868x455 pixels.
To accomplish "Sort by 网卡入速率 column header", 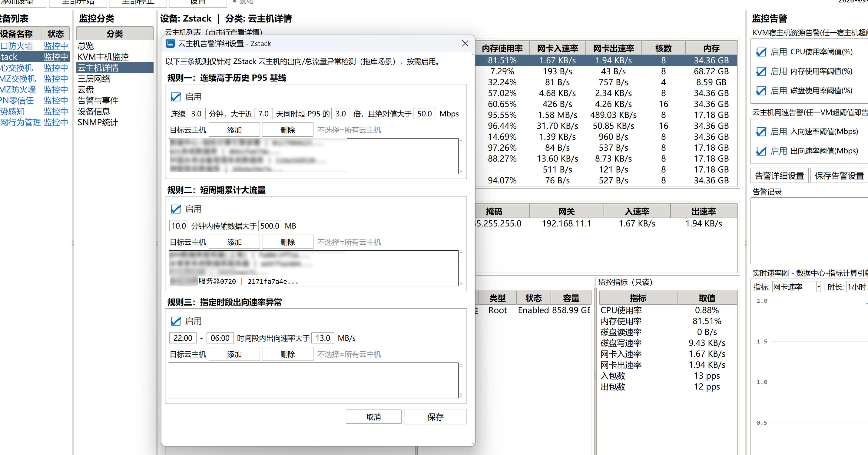I will [557, 48].
